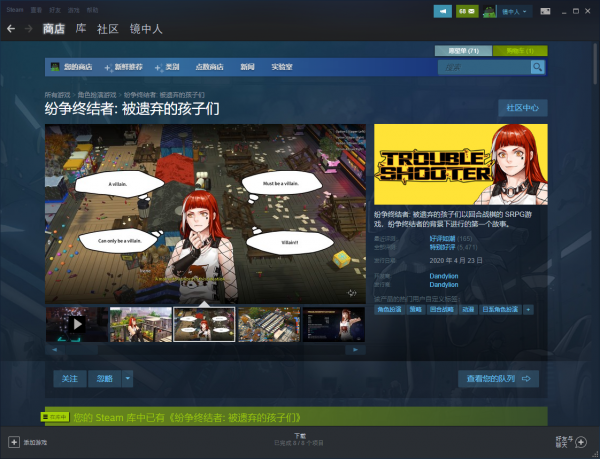Open friends and chat icon
Screen dimensions: 600x459
point(581,442)
